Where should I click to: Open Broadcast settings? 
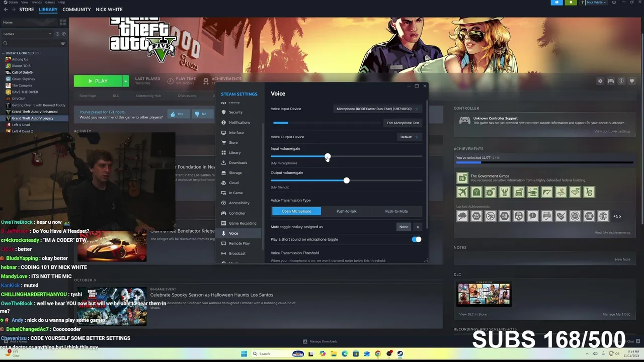pyautogui.click(x=237, y=253)
